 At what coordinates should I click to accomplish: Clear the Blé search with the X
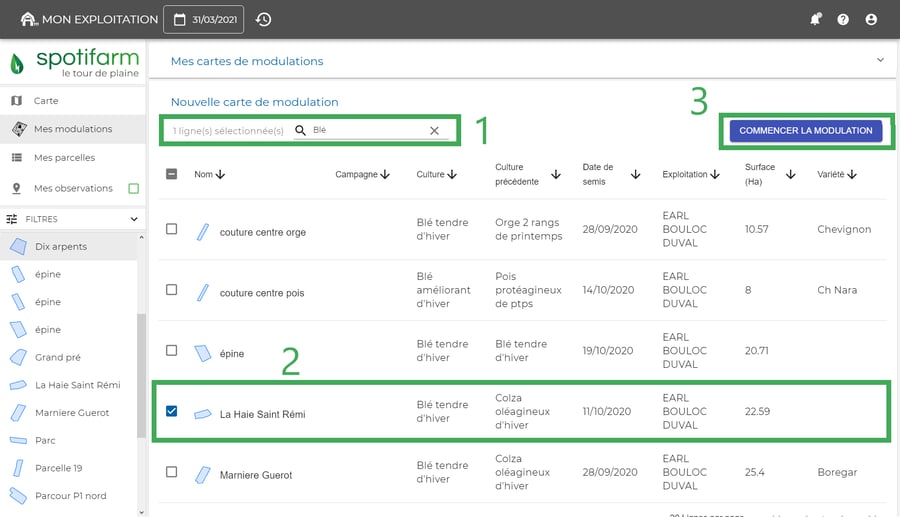(x=435, y=131)
